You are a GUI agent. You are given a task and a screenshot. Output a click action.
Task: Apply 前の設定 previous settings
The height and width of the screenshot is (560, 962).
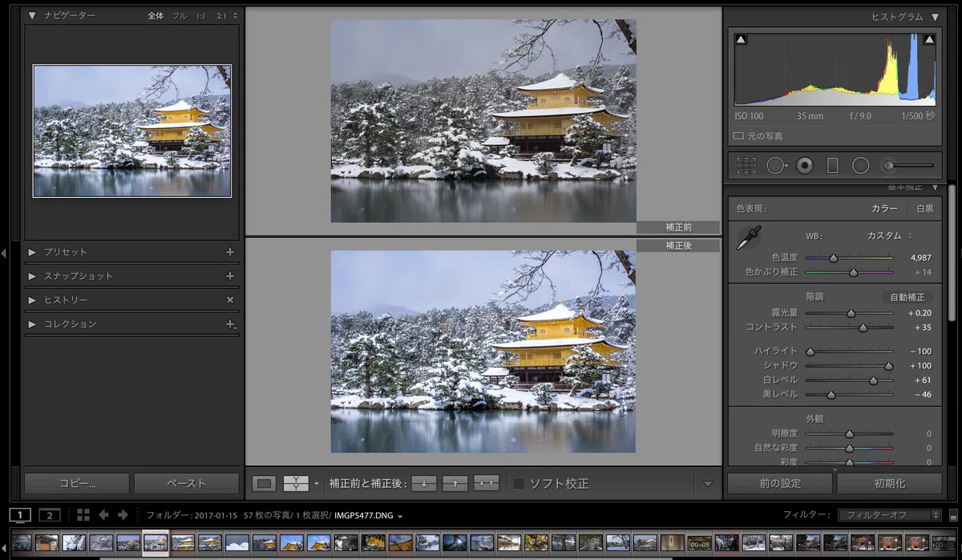(x=780, y=483)
